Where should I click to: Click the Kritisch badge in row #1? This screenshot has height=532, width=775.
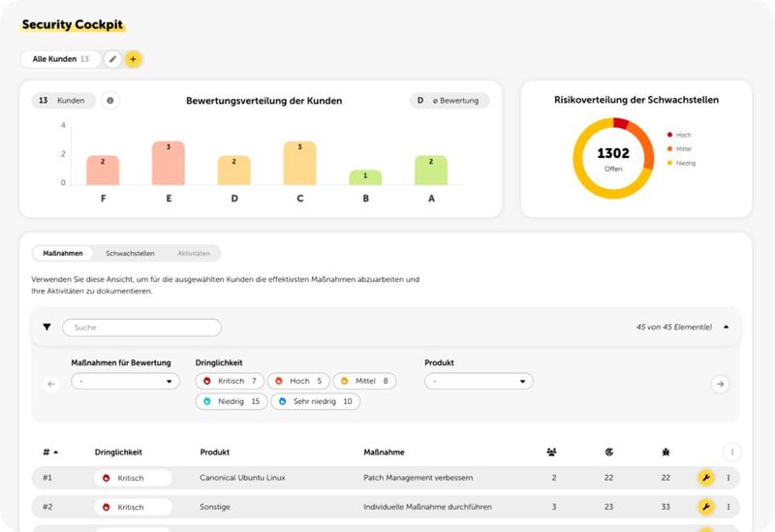coord(133,478)
